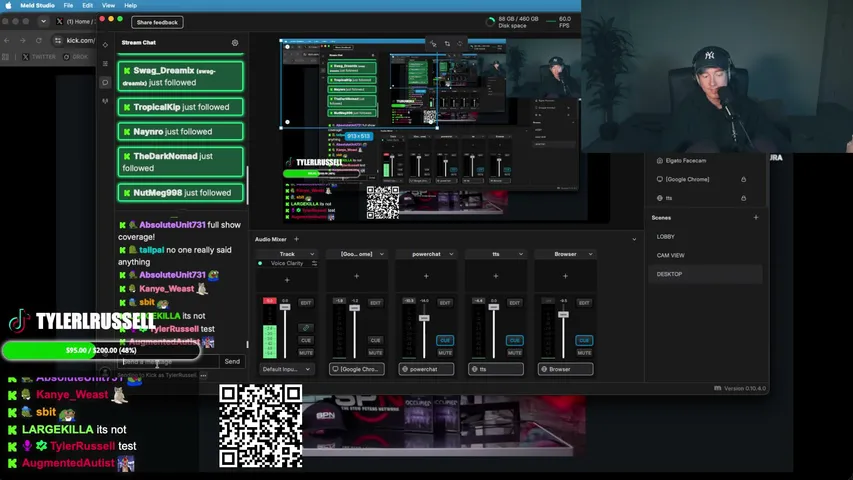The height and width of the screenshot is (480, 853).
Task: Open the Help menu
Action: (x=131, y=5)
